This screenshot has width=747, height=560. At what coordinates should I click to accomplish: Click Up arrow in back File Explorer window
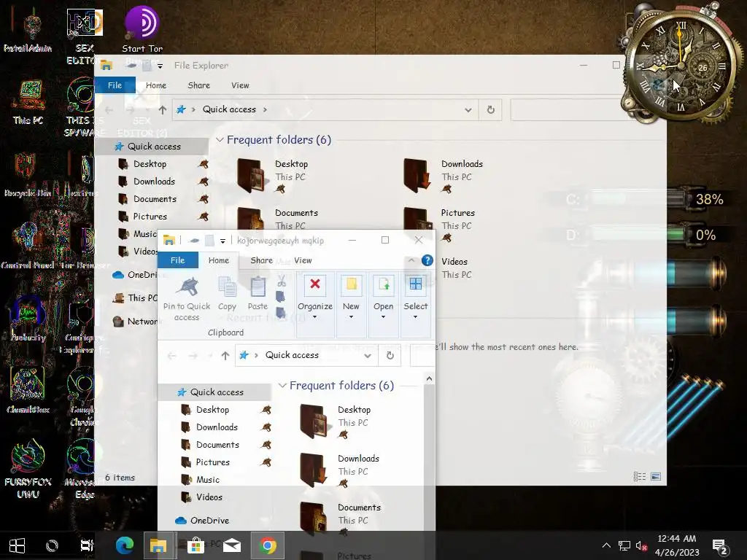click(x=163, y=110)
